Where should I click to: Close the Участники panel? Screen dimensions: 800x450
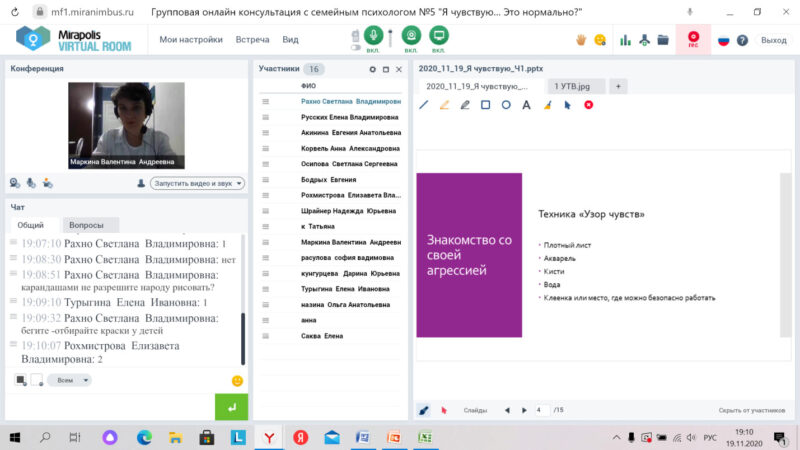pos(399,69)
